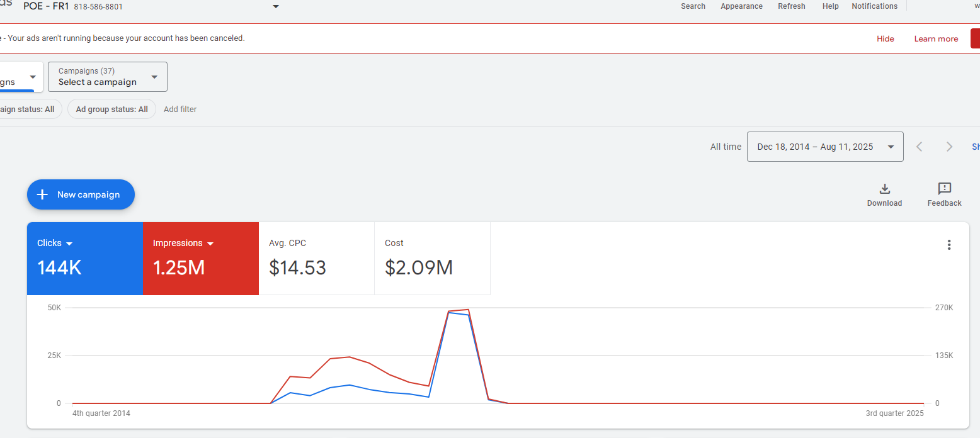Open the date range picker Dec 18, 2014 – Aug 11, 2025
Viewport: 980px width, 438px height.
825,147
